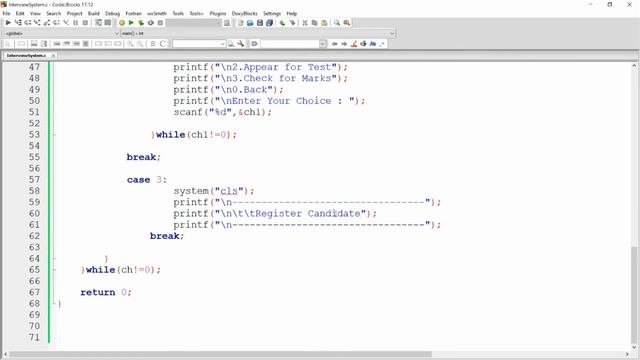The width and height of the screenshot is (640, 360).
Task: Click the Break debugger pause icon
Action: 76,23
